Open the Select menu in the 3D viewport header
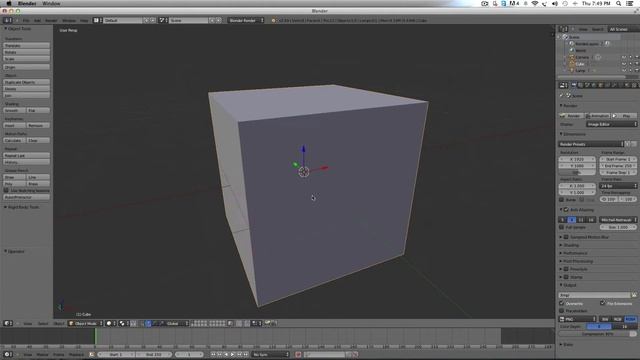Viewport: 640px width, 360px height. (x=43, y=323)
